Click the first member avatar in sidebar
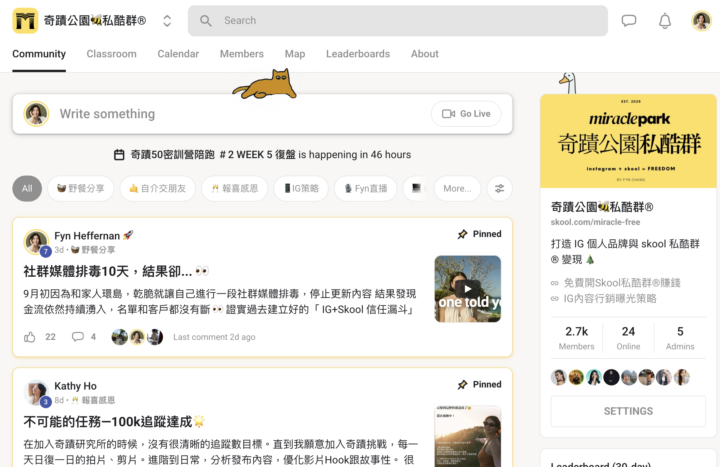Screen dimensions: 720x467 [559, 377]
